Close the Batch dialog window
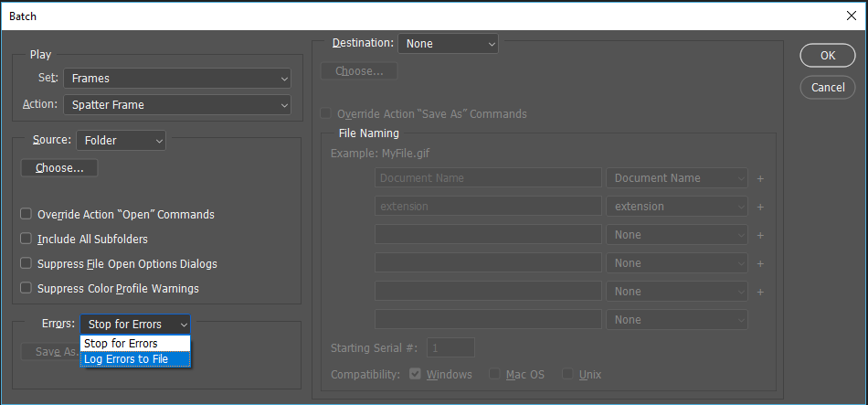Image resolution: width=868 pixels, height=405 pixels. click(852, 16)
